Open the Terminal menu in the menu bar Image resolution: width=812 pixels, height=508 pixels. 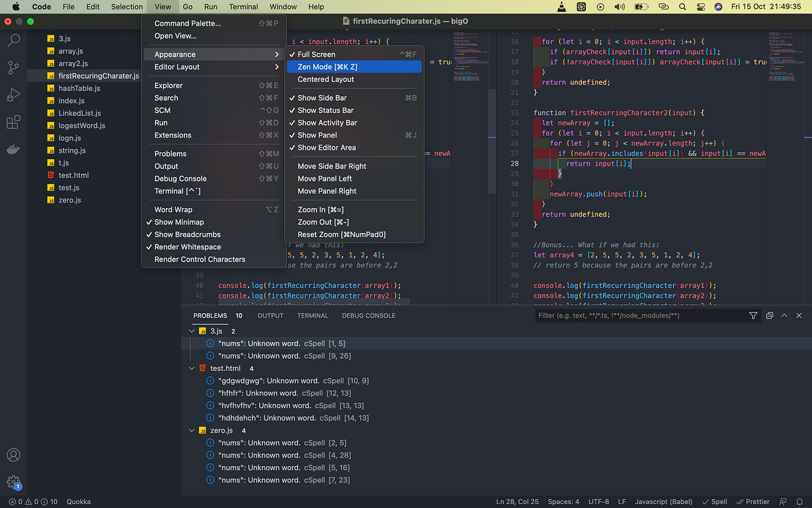[x=243, y=7]
